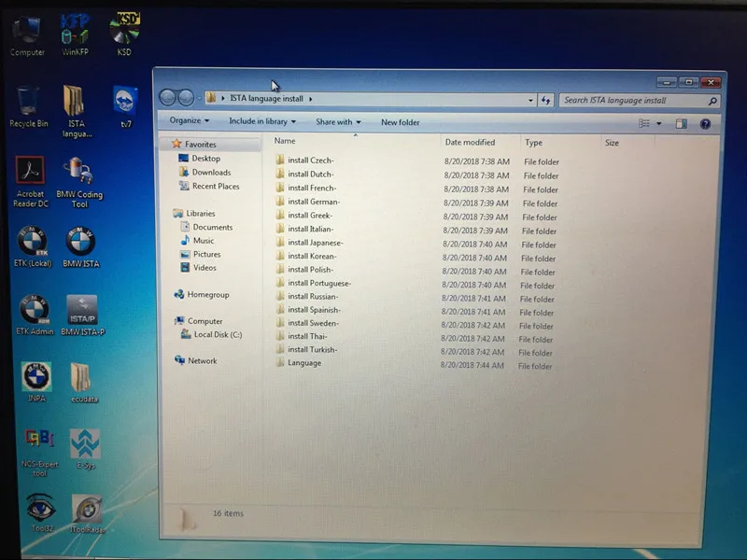Viewport: 747px width, 560px height.
Task: Open the tv7 TeamViewer icon
Action: [126, 107]
